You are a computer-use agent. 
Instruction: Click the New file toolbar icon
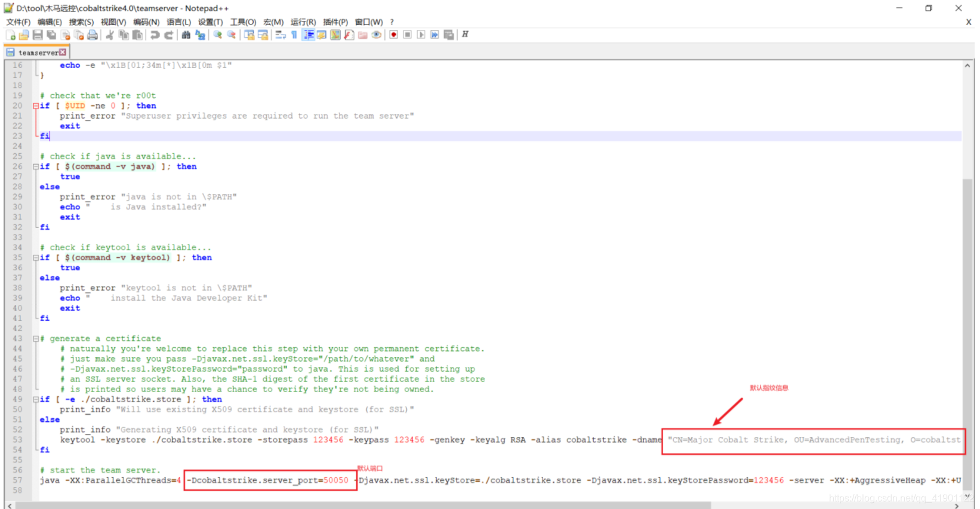pyautogui.click(x=11, y=35)
